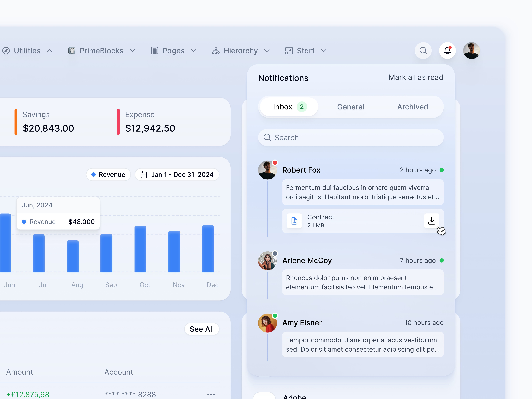Select the Utilities compass icon
Viewport: 532px width, 399px height.
pos(6,51)
